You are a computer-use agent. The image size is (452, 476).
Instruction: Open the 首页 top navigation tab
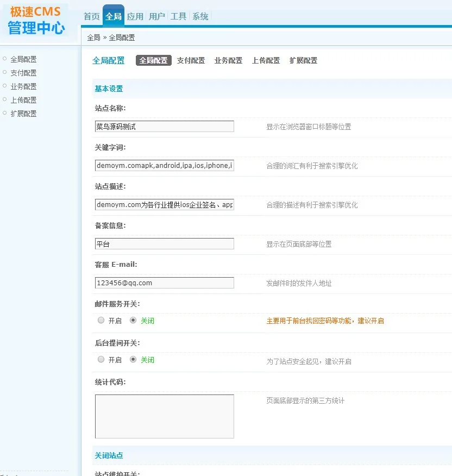pos(91,16)
